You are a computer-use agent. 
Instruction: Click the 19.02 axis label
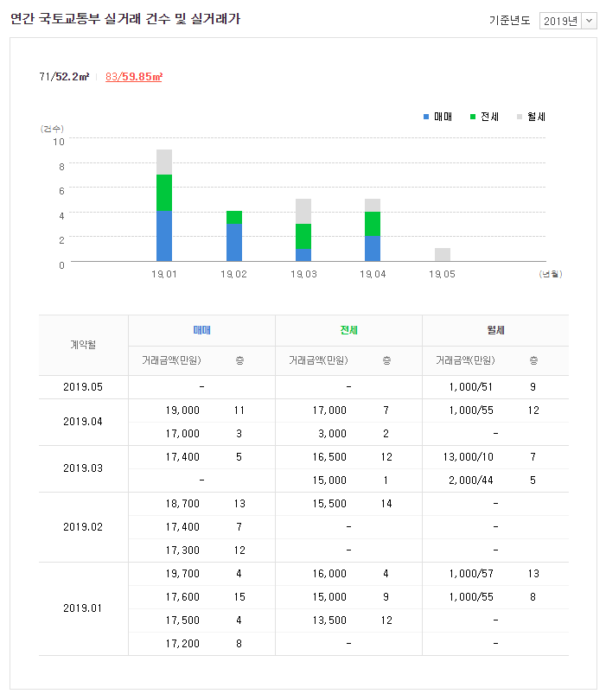pos(234,274)
